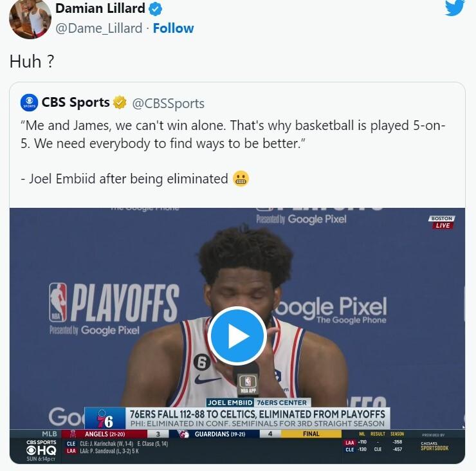
Task: Play the Joel Embiid video
Action: (x=237, y=336)
